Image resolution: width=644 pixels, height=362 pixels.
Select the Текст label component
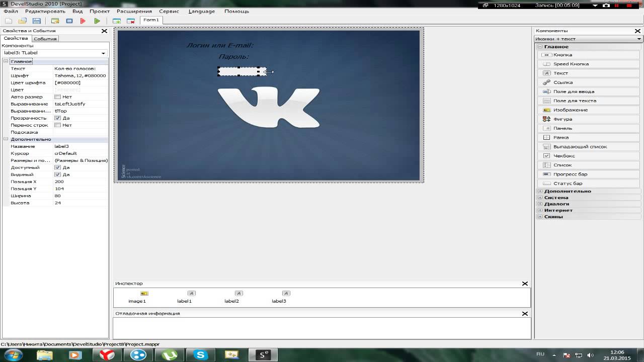coord(589,73)
